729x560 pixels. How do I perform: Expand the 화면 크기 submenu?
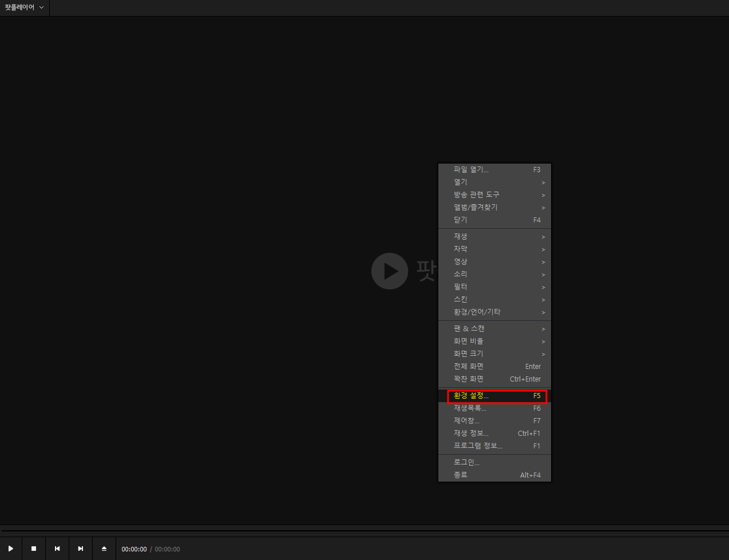click(494, 354)
